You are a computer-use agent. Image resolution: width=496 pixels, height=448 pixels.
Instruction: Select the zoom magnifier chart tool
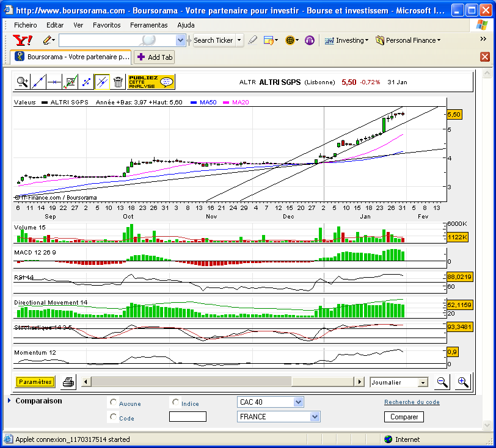point(22,82)
